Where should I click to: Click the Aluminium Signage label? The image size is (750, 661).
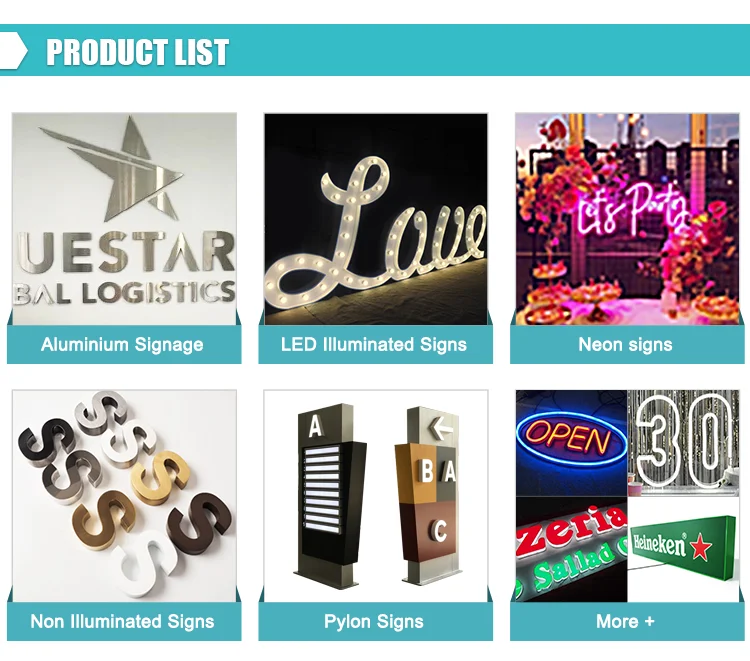[122, 344]
